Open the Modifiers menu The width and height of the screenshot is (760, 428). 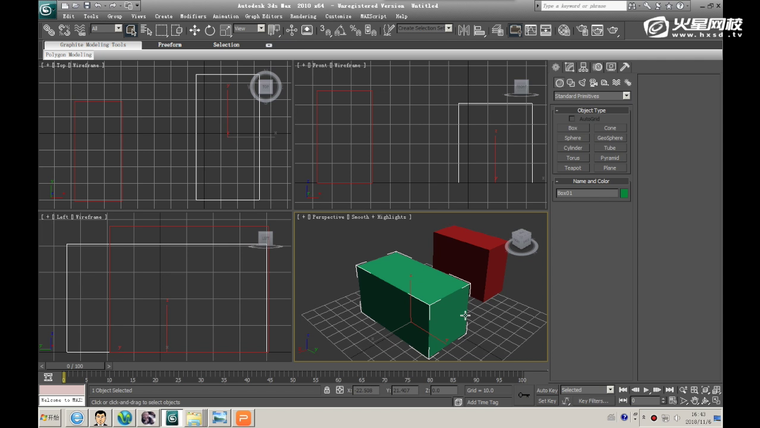[193, 17]
